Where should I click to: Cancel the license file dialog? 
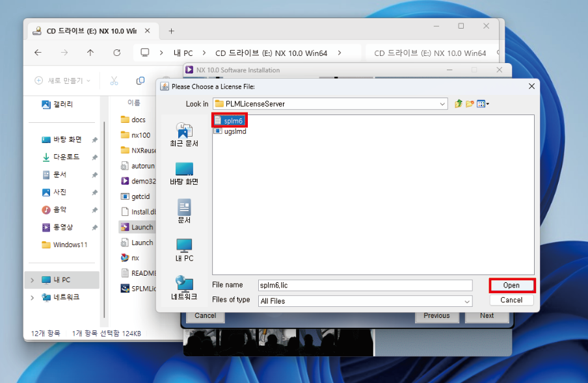[511, 300]
